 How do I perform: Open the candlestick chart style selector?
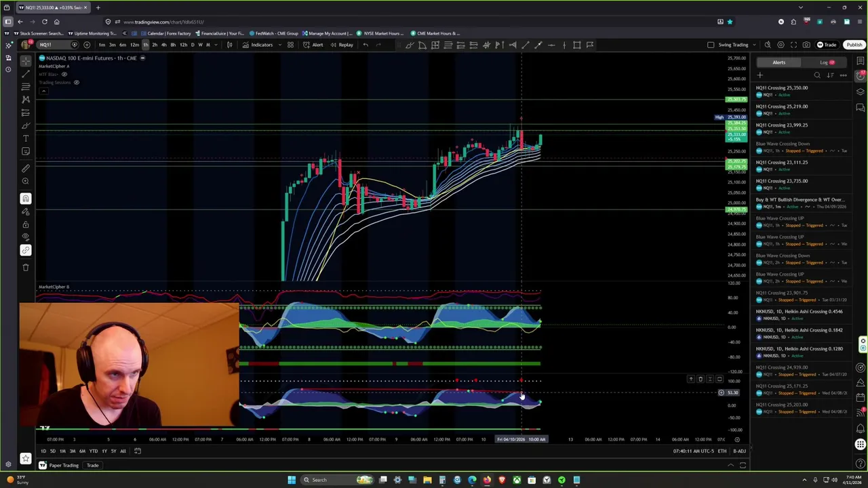tap(229, 45)
